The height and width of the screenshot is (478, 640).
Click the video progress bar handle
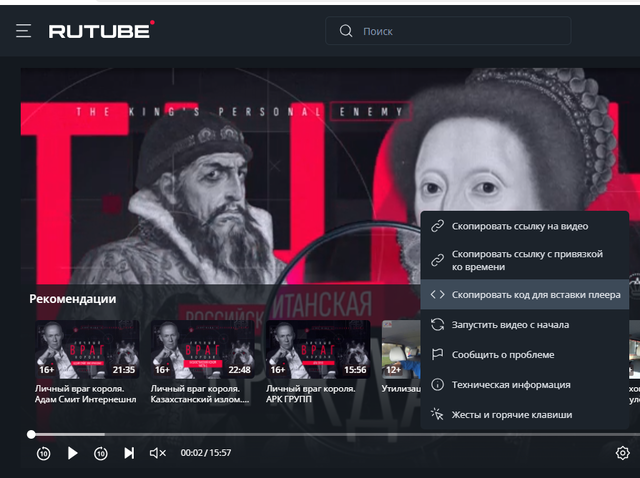coord(31,434)
